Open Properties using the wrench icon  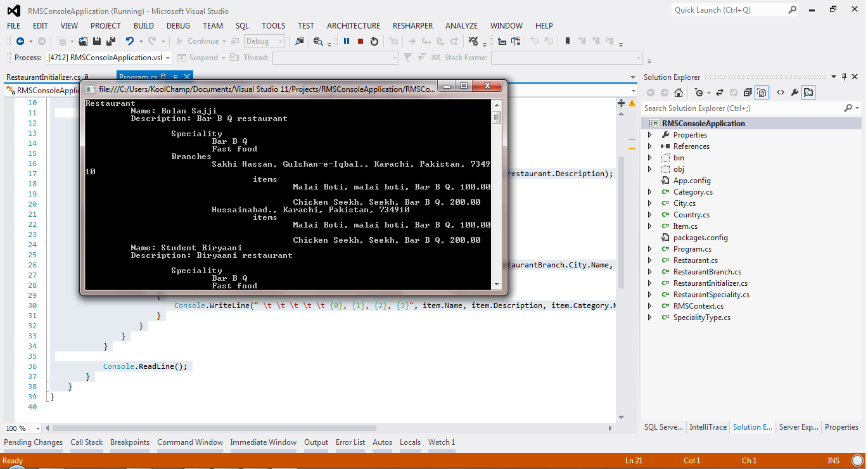click(794, 92)
